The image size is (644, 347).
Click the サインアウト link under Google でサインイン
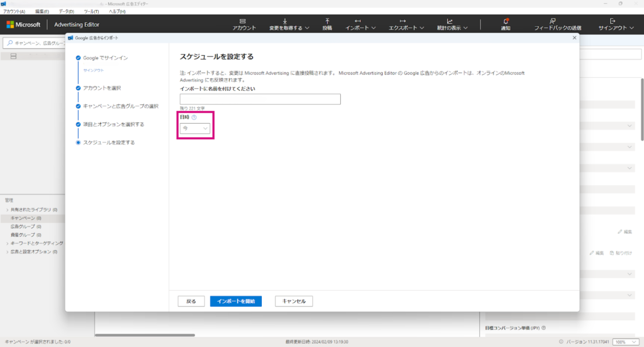93,70
